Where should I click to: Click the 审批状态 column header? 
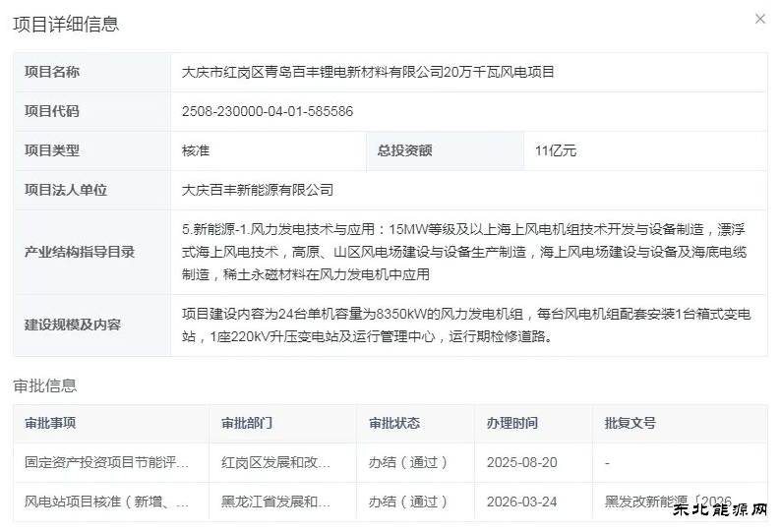pyautogui.click(x=393, y=423)
